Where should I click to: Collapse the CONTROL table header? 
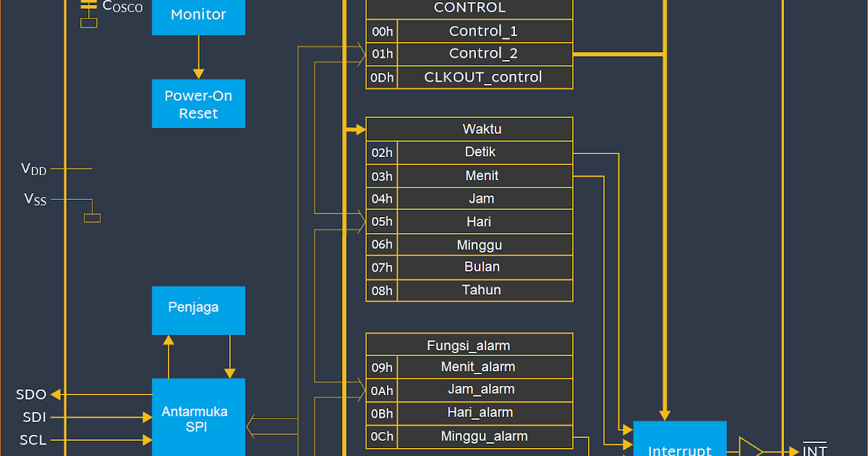tap(469, 8)
